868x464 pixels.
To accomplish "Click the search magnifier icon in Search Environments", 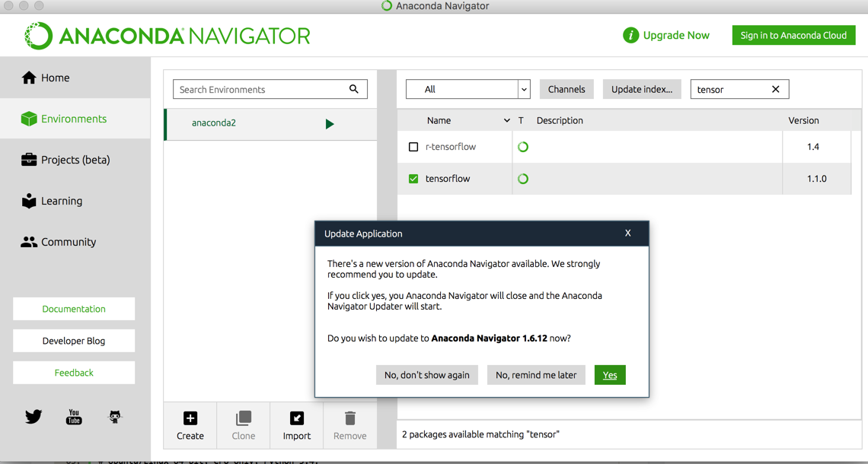I will click(354, 89).
